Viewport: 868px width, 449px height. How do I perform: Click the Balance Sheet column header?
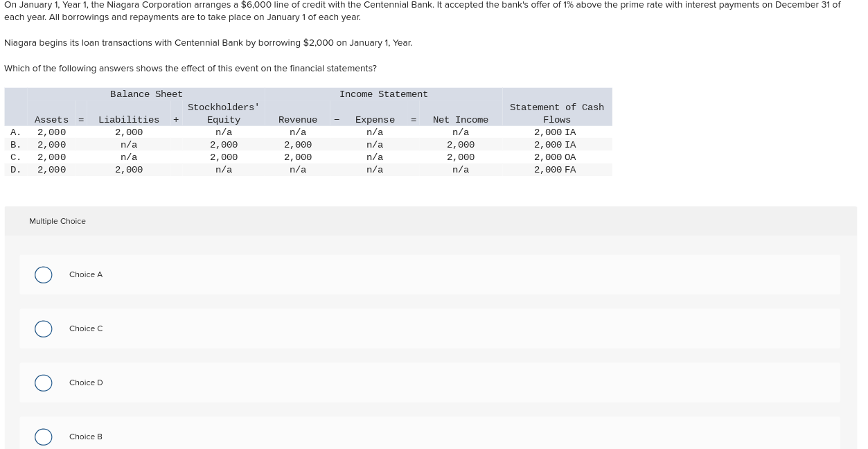[146, 94]
